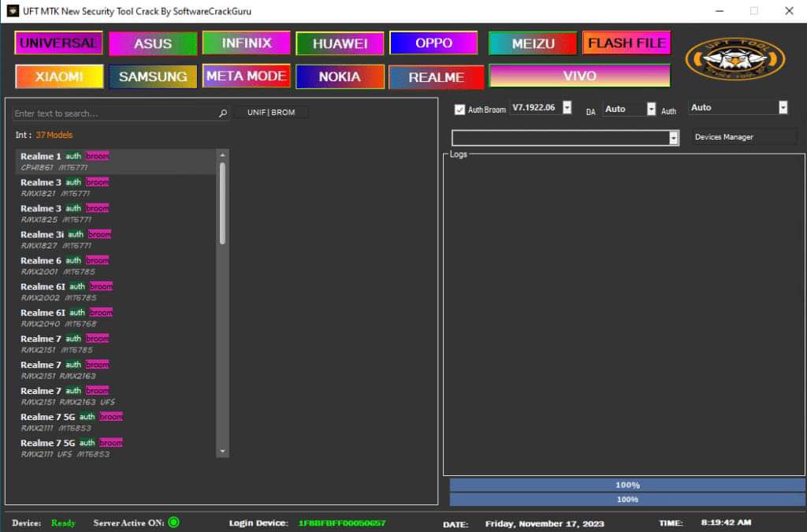This screenshot has width=807, height=532.
Task: Click the search magnifier icon
Action: tap(223, 113)
